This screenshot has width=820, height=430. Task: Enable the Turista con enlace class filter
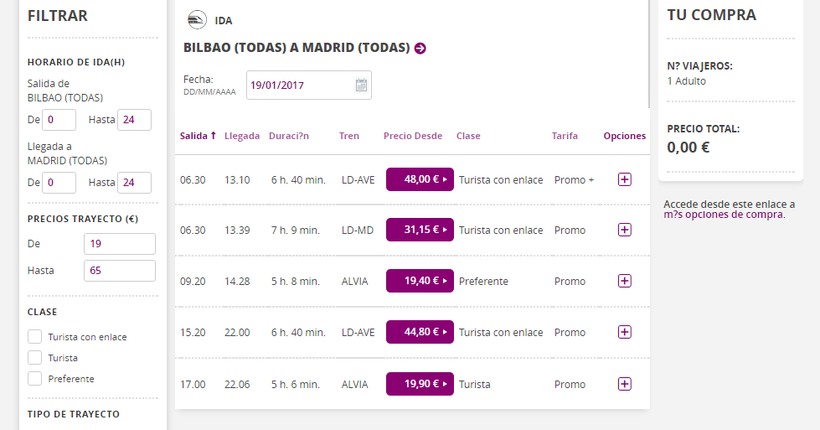point(35,337)
